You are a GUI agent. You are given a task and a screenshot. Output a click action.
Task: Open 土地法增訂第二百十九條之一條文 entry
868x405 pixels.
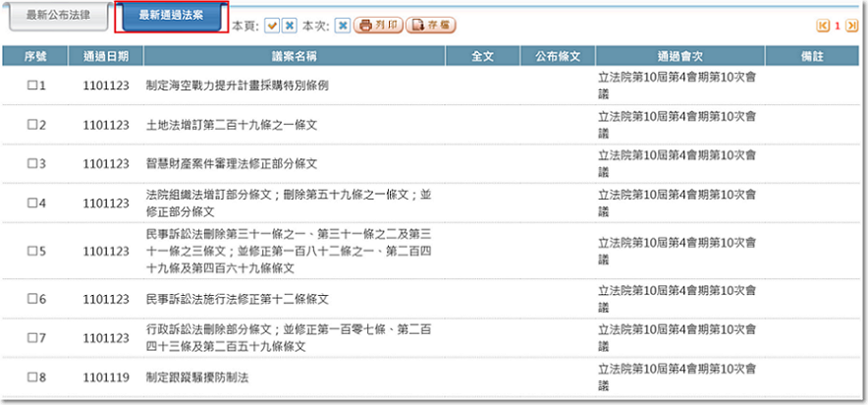click(x=232, y=125)
